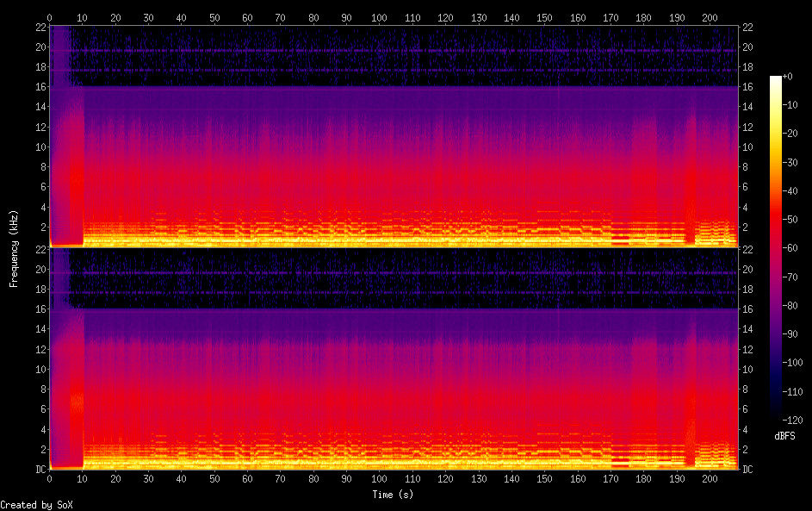Click the DC label at bottom-left of lower channel
The width and height of the screenshot is (812, 511).
[x=39, y=470]
